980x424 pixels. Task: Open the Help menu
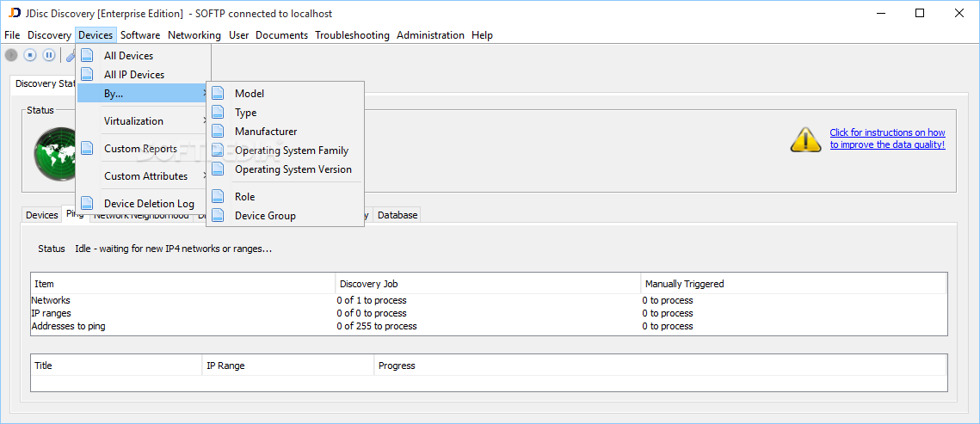pos(482,35)
